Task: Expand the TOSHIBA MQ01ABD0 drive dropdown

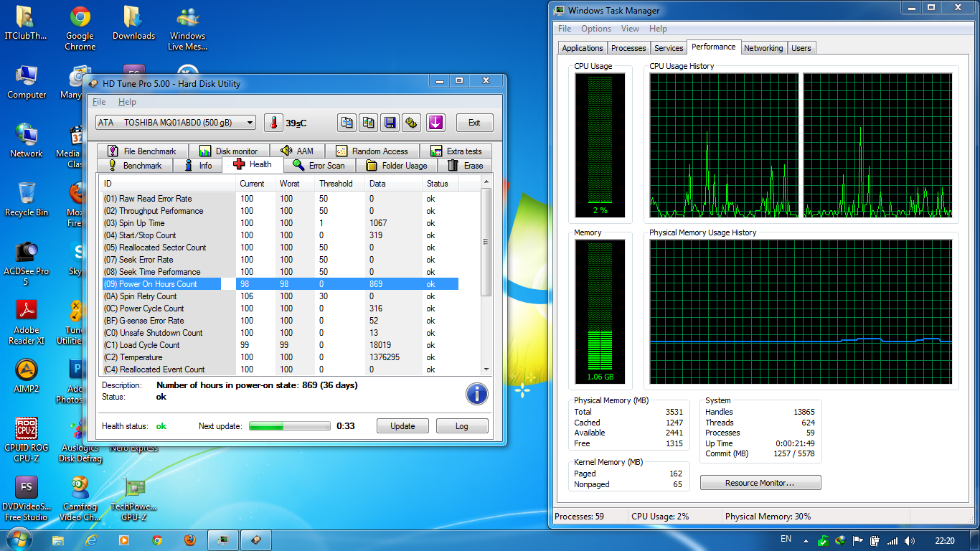Action: coord(250,123)
